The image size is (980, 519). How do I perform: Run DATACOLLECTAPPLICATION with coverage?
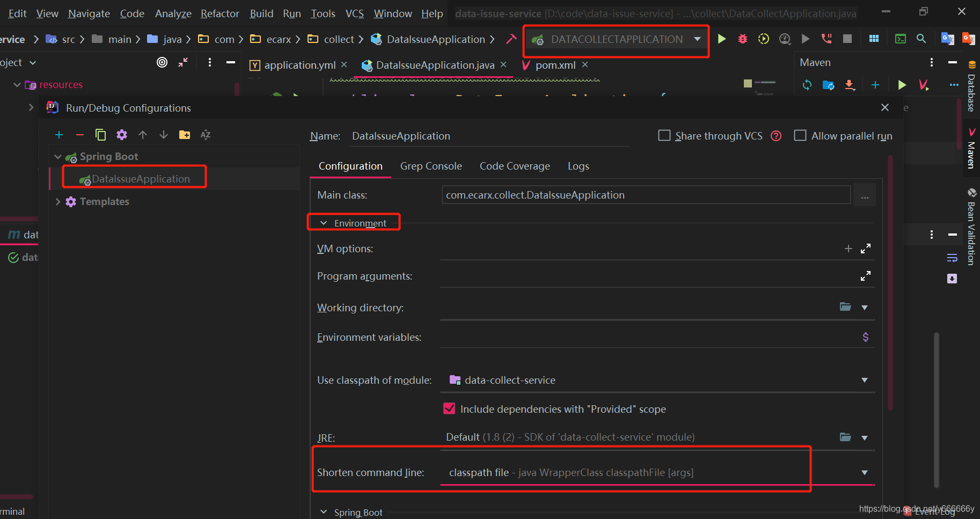coord(763,39)
